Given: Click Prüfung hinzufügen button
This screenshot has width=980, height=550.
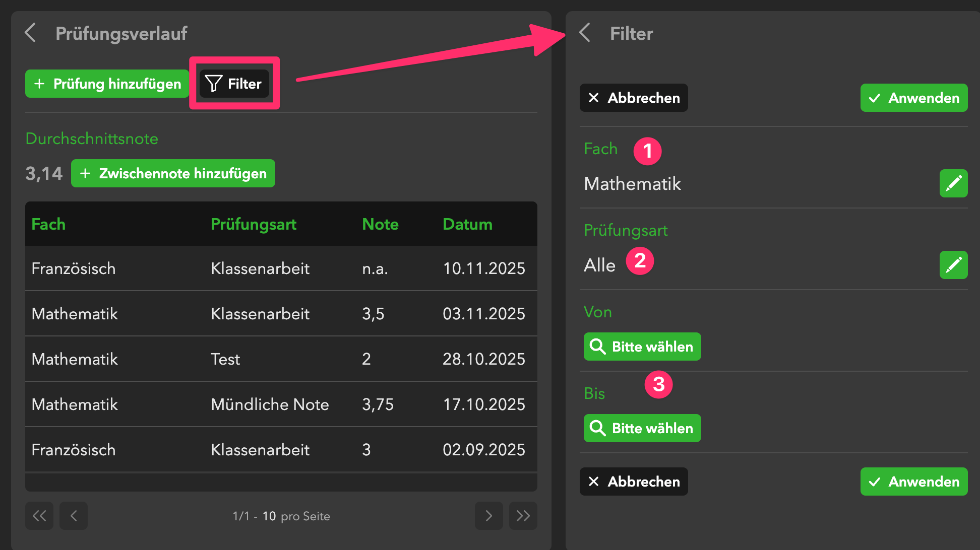Looking at the screenshot, I should [107, 84].
